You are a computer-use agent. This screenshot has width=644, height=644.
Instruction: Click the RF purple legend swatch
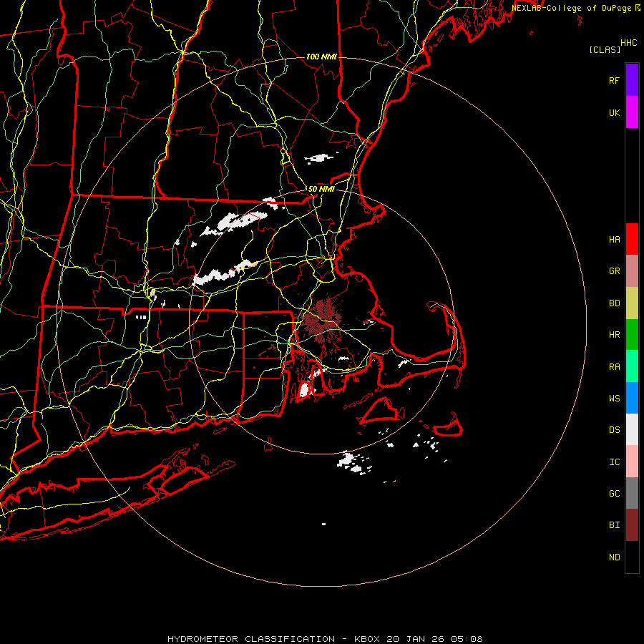point(632,80)
